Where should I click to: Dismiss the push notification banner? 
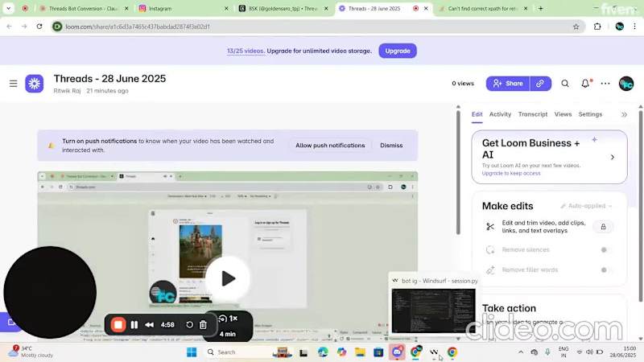pyautogui.click(x=391, y=146)
